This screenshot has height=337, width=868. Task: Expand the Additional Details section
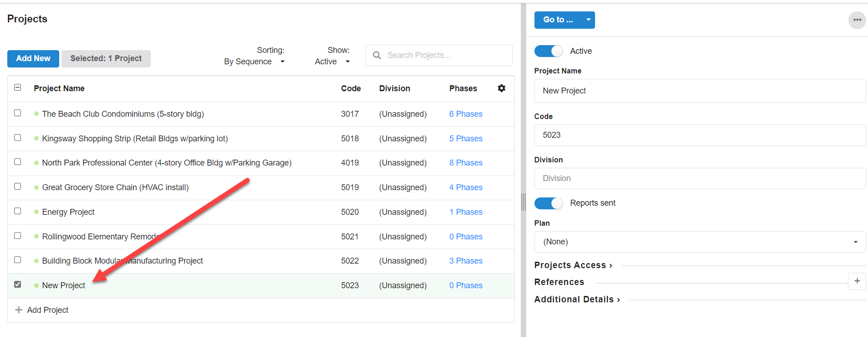point(577,299)
